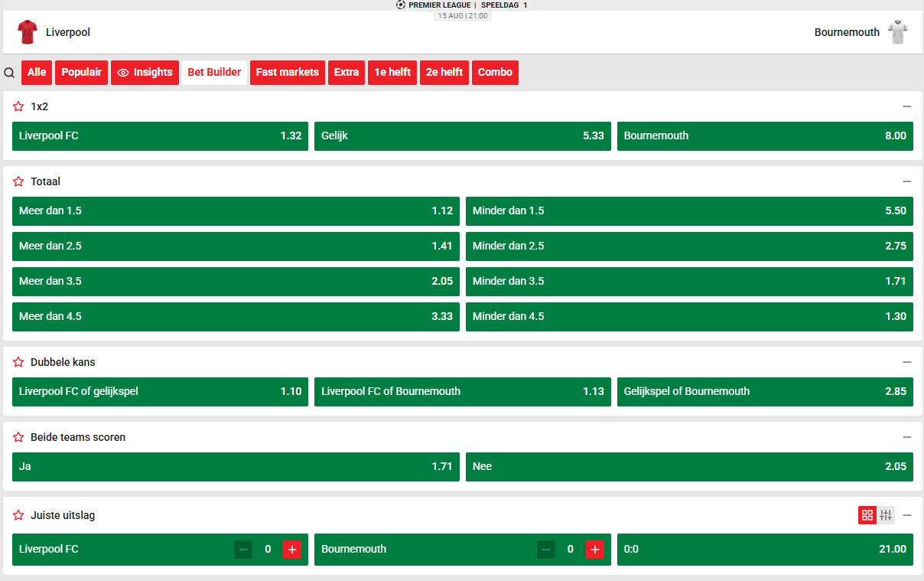Increase Liverpool FC score with plus

(291, 549)
